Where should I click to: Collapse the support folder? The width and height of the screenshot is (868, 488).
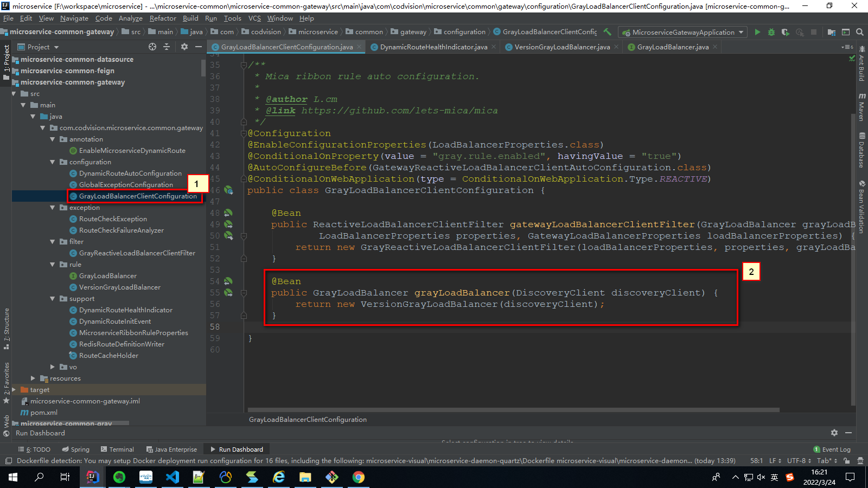pyautogui.click(x=53, y=299)
